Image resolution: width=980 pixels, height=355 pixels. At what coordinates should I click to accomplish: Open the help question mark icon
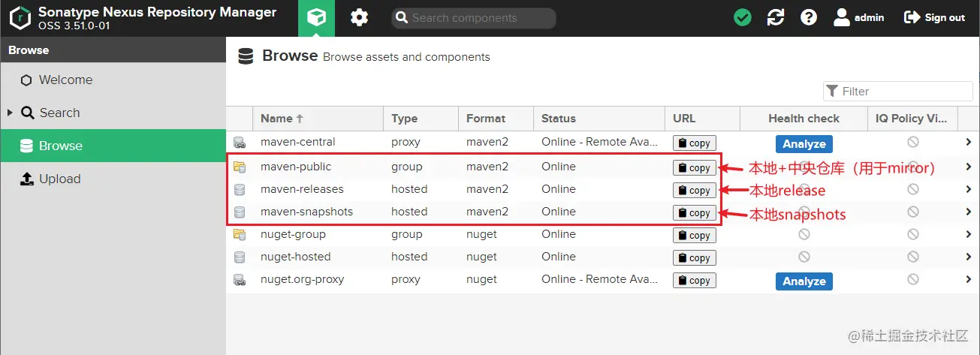[809, 18]
